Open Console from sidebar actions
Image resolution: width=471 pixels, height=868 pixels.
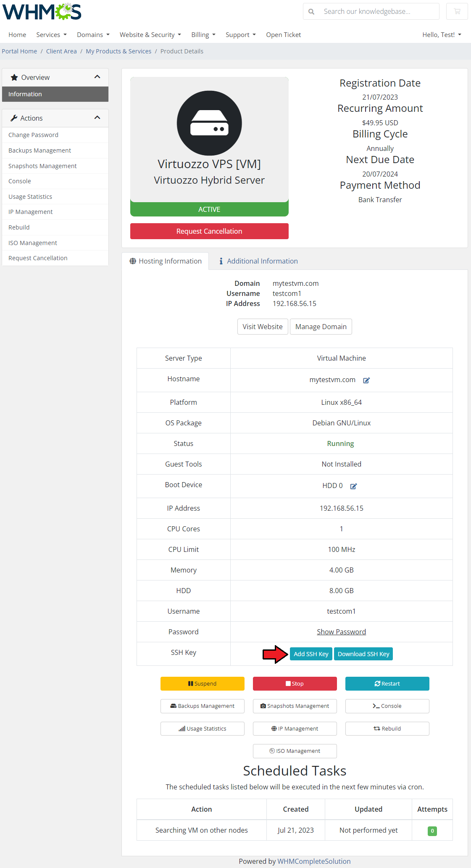tap(55, 181)
